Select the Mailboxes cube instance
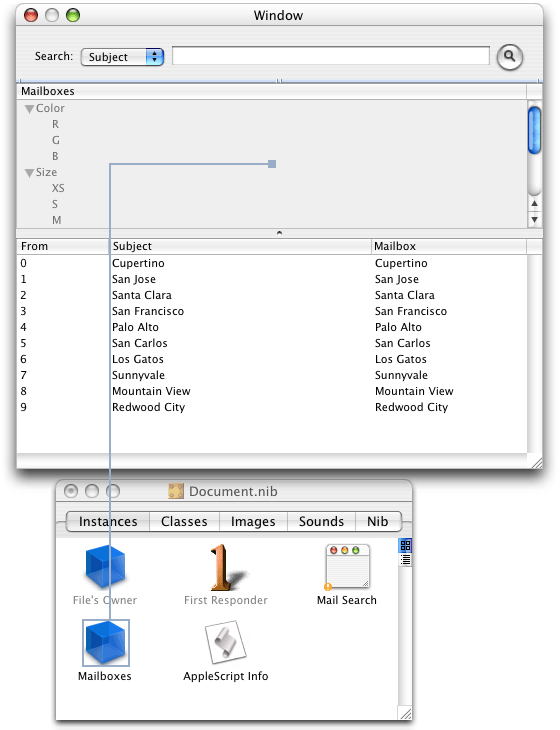 (x=106, y=642)
